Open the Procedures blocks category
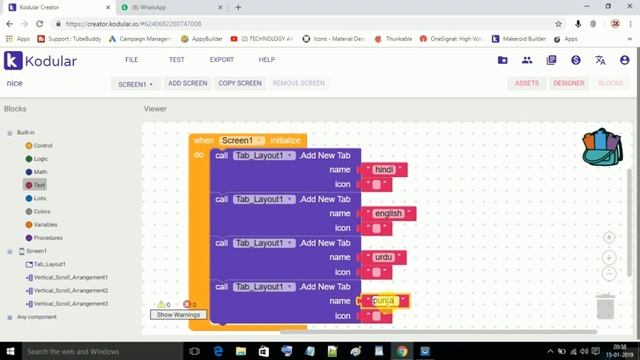This screenshot has width=640, height=360. pyautogui.click(x=44, y=238)
